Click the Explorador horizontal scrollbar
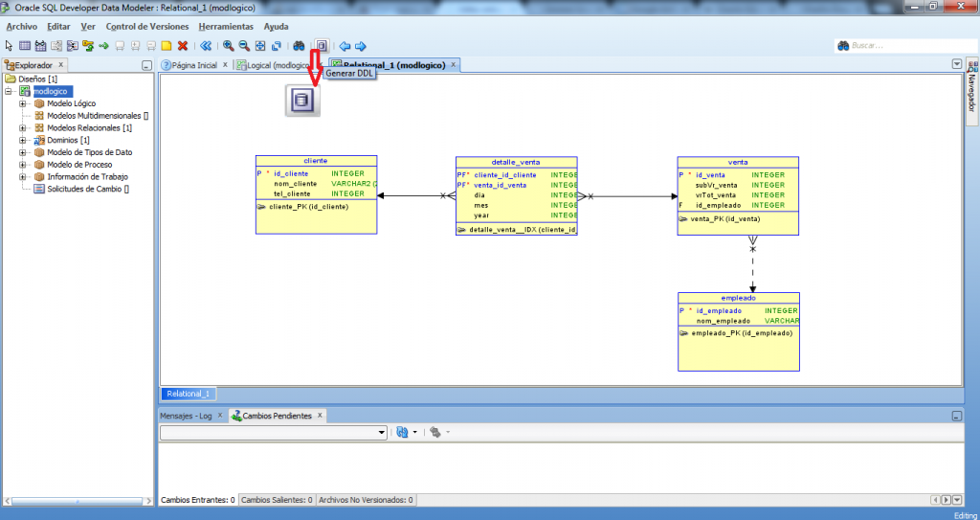Screen dimensions: 980x520 [78, 501]
